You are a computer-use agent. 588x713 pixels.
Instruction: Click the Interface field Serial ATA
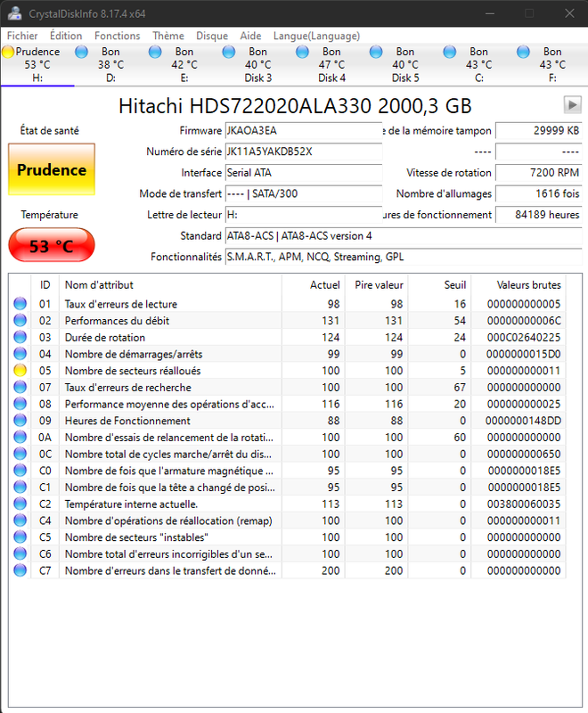point(304,173)
